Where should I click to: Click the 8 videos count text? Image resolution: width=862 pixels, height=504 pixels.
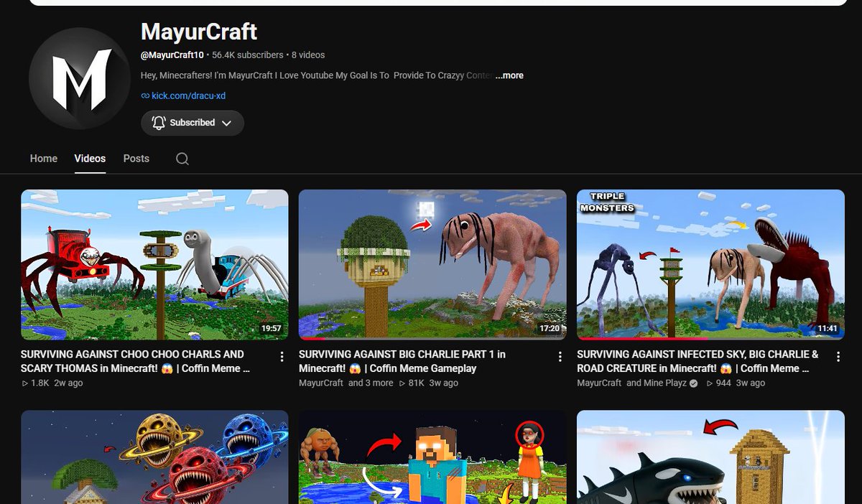pos(308,55)
